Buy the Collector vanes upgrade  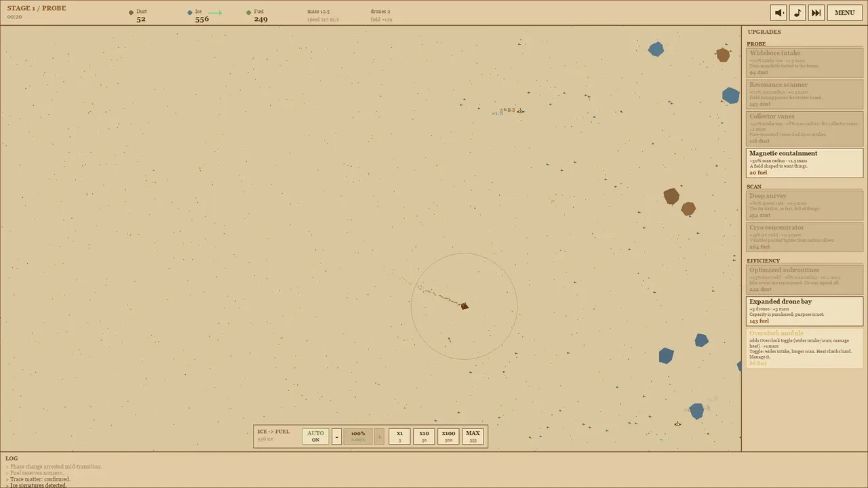click(x=805, y=128)
